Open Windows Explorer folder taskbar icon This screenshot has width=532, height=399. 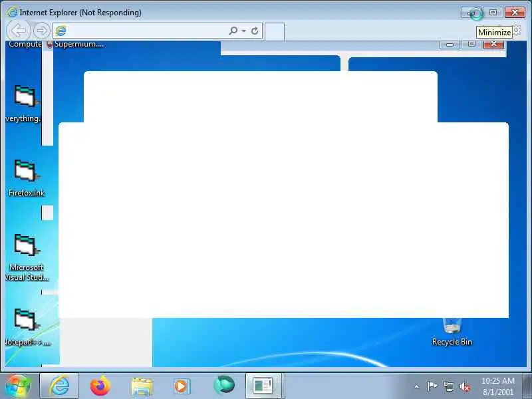pyautogui.click(x=142, y=386)
